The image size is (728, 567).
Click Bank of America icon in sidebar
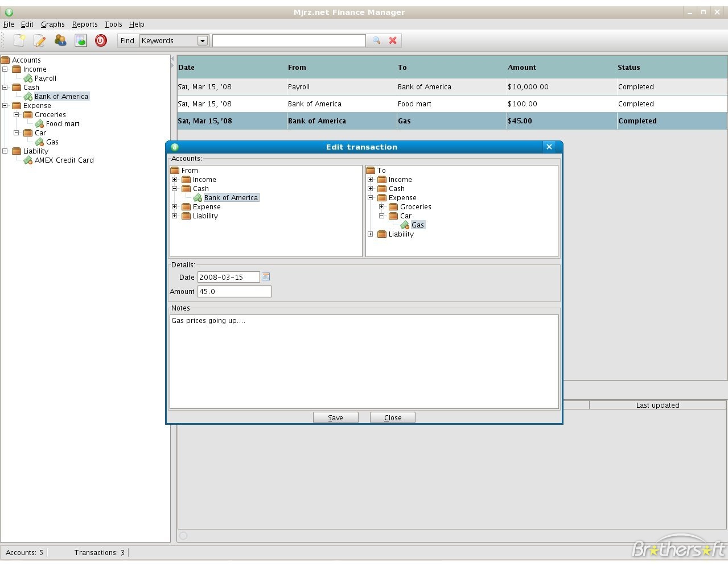coord(28,96)
